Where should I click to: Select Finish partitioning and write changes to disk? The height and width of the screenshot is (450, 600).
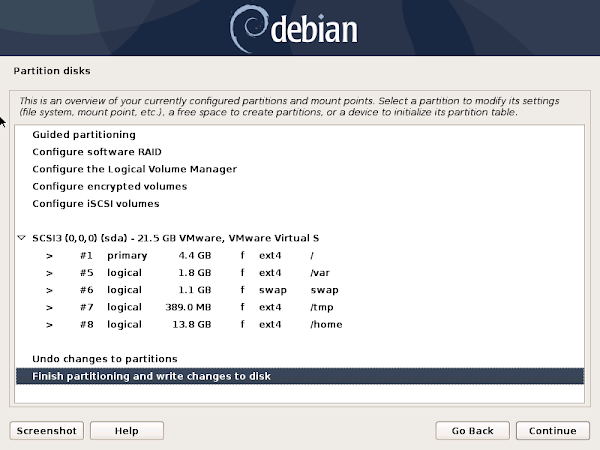300,376
